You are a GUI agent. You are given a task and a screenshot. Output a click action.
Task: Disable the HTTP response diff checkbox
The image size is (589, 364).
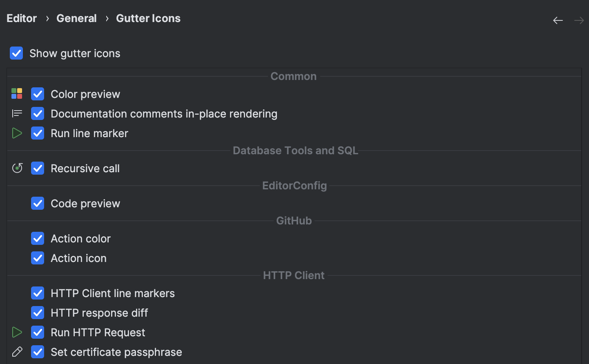point(38,313)
